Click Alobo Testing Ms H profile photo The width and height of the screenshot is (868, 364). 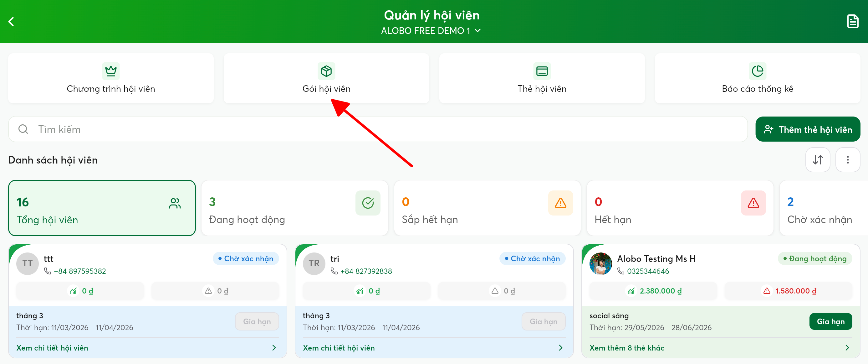point(600,263)
